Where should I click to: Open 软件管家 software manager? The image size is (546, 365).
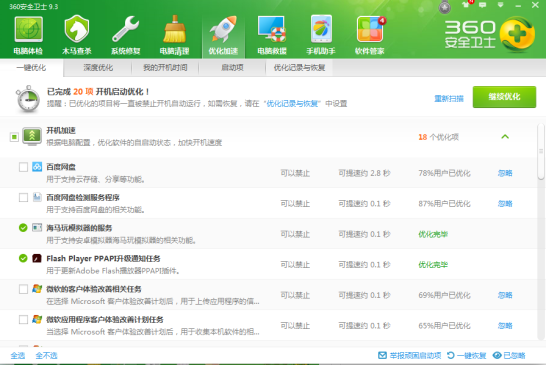tap(370, 35)
